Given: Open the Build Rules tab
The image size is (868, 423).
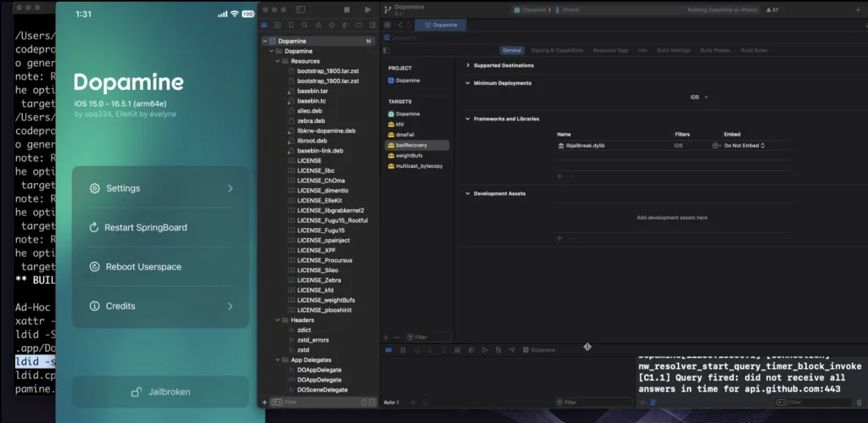Looking at the screenshot, I should [x=754, y=50].
